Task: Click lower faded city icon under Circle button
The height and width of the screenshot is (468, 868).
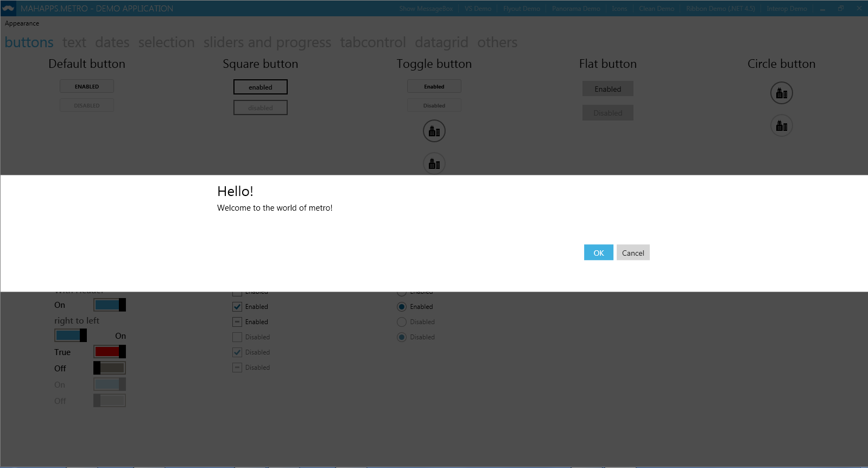Action: click(x=782, y=126)
